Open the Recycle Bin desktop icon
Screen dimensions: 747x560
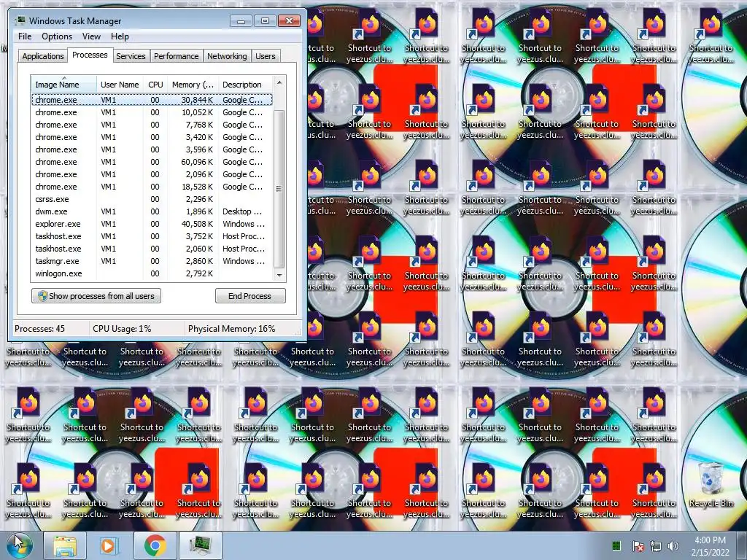click(x=711, y=485)
